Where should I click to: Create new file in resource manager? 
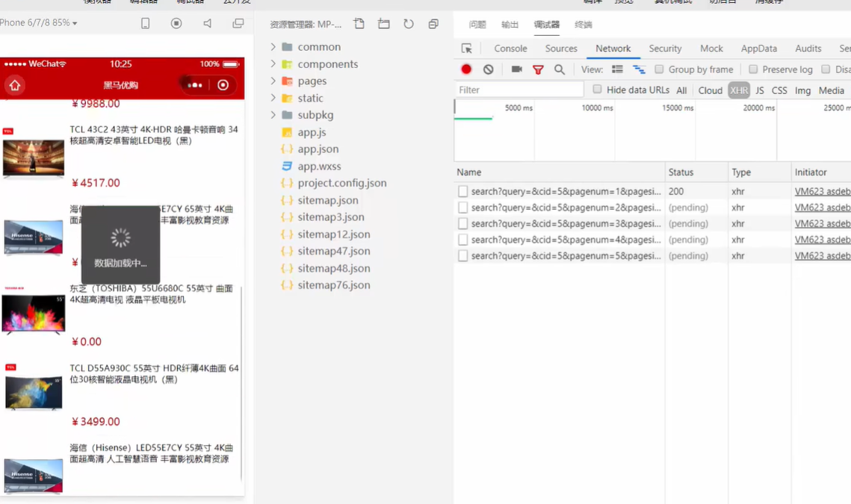pos(359,24)
